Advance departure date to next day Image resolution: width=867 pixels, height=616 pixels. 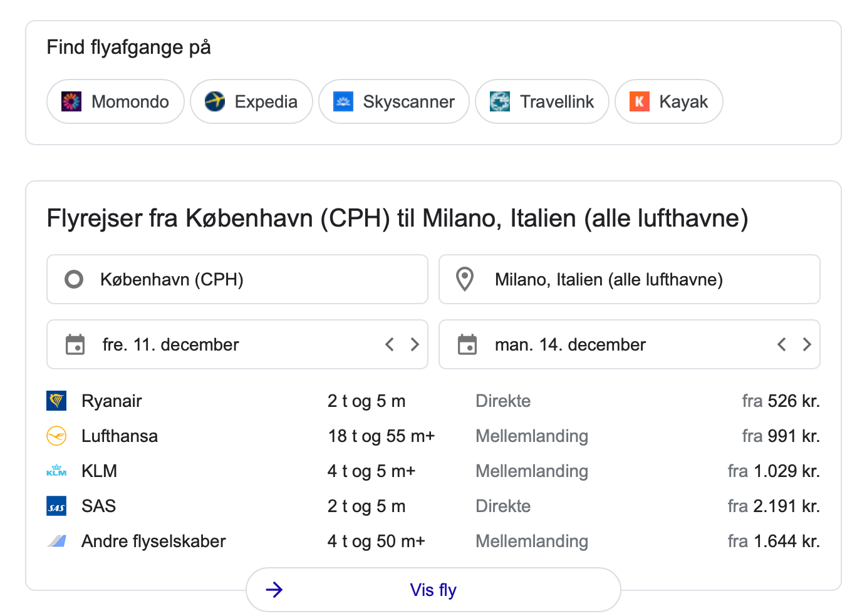415,344
